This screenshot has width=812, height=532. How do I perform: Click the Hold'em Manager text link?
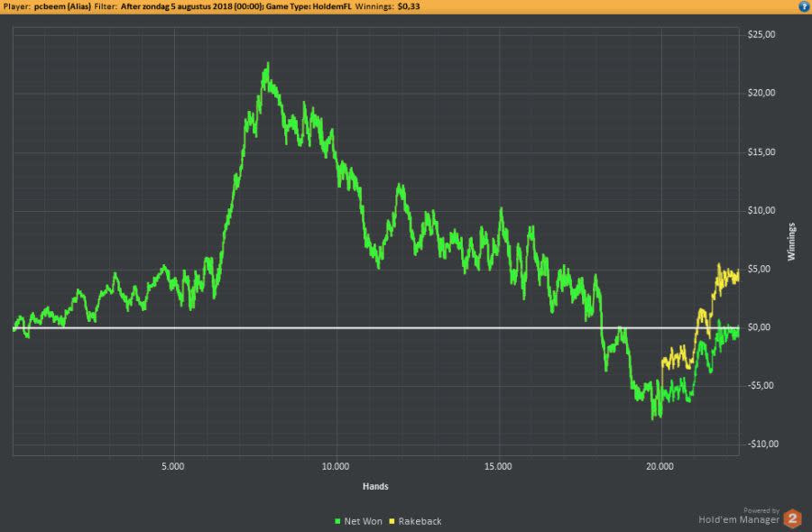(738, 519)
